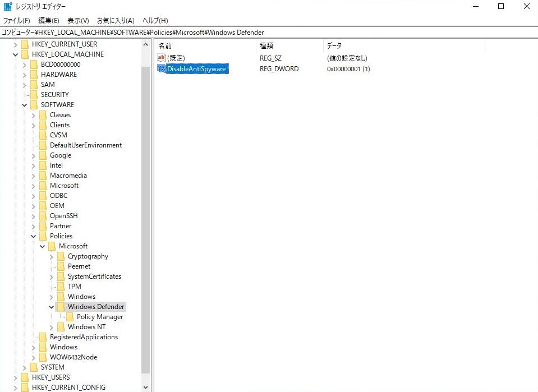Minimize the Registry Editor window
538x392 pixels.
click(x=476, y=6)
